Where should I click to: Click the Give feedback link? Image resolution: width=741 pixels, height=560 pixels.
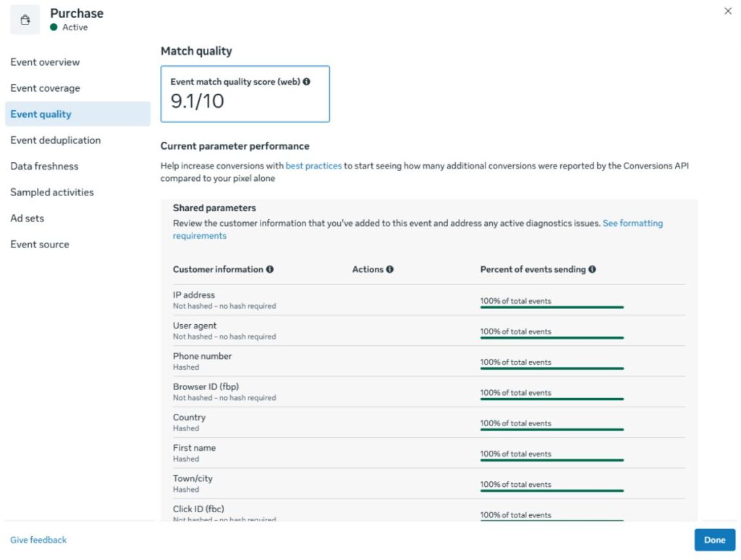(x=38, y=540)
